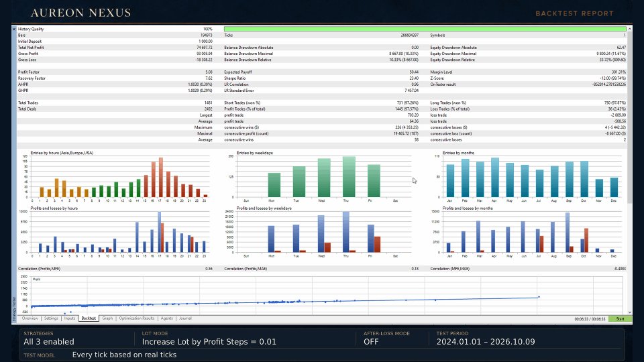Viewport: 644px width, 362px height.
Task: Click the Profits and losses by months title
Action: pyautogui.click(x=468, y=208)
